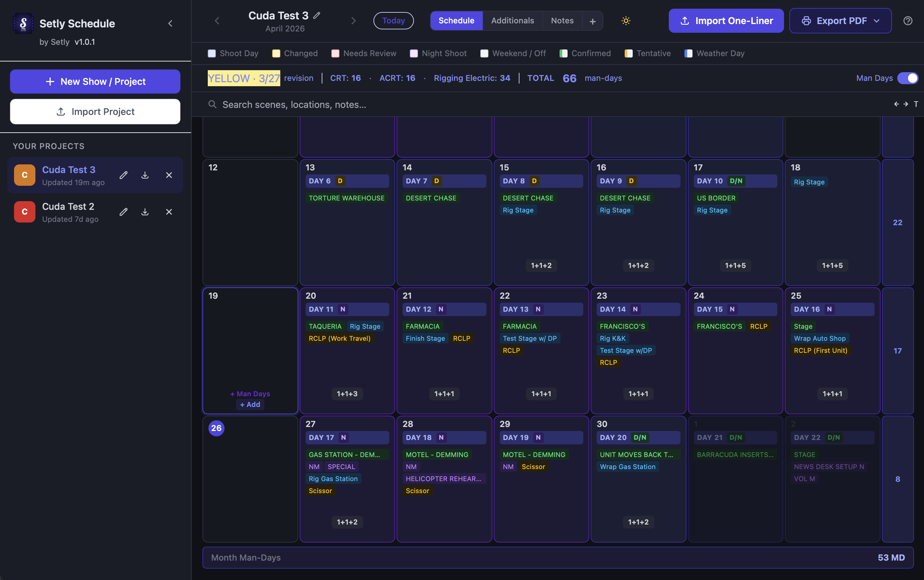Click the 1+1+3 man-days badge on April 20
Image resolution: width=924 pixels, height=580 pixels.
pyautogui.click(x=347, y=394)
